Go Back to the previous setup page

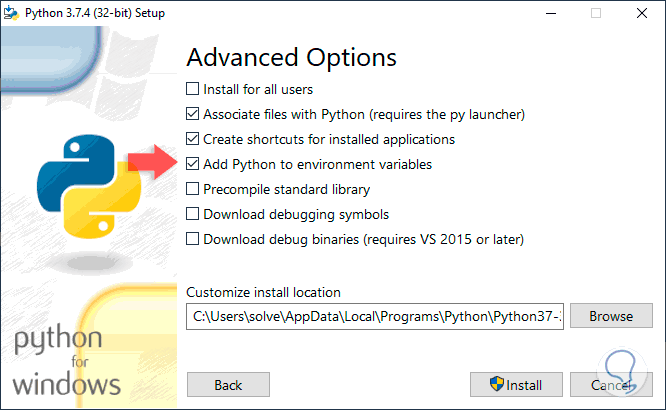[x=228, y=385]
